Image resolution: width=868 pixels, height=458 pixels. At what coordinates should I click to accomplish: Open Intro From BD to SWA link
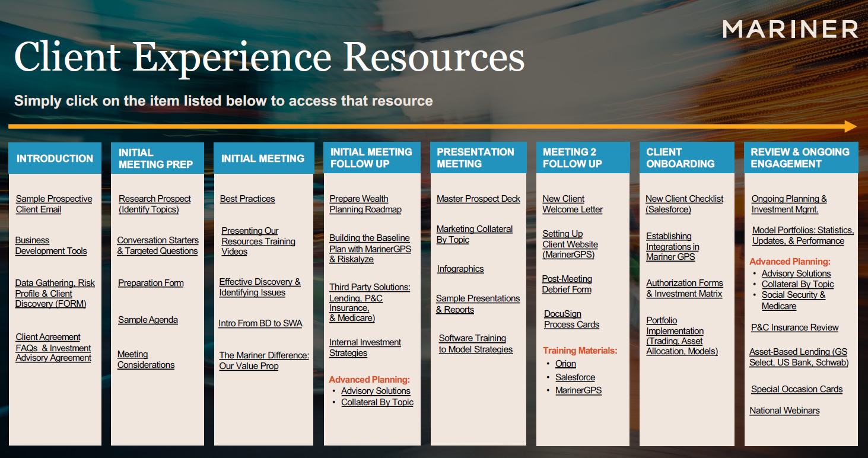(x=260, y=323)
